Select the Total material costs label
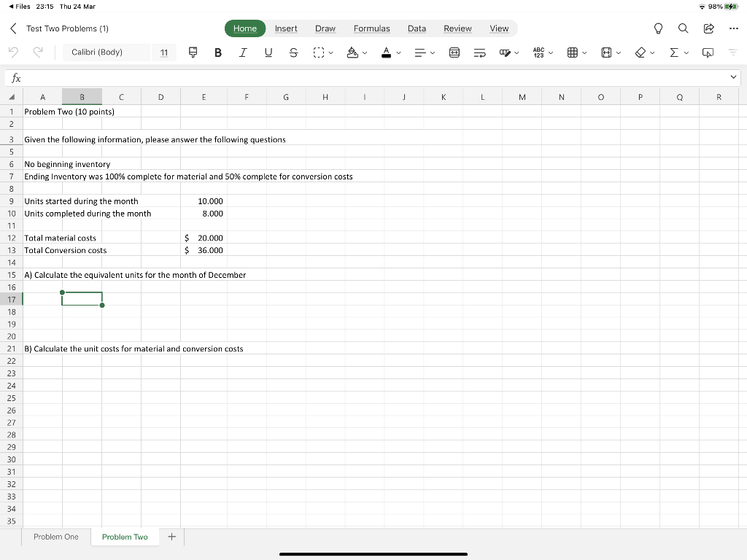Image resolution: width=747 pixels, height=560 pixels. (x=60, y=238)
